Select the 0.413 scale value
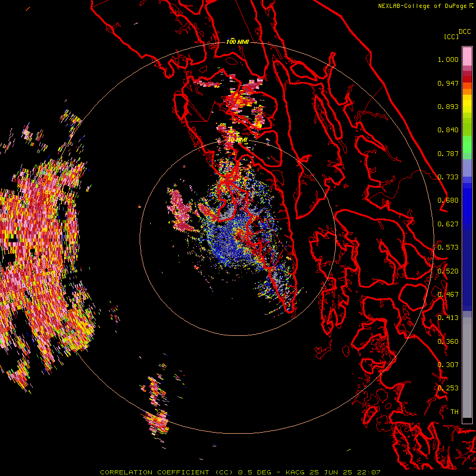 (448, 318)
